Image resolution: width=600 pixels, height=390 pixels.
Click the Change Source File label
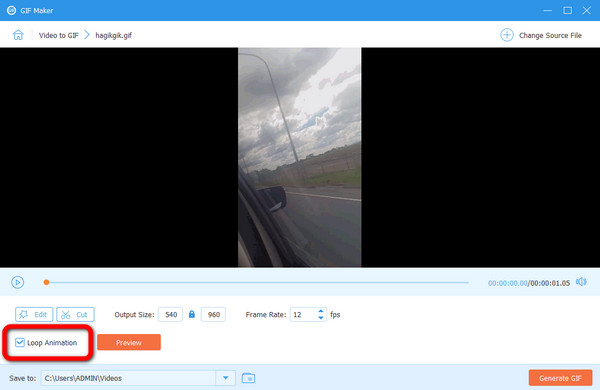click(x=550, y=35)
